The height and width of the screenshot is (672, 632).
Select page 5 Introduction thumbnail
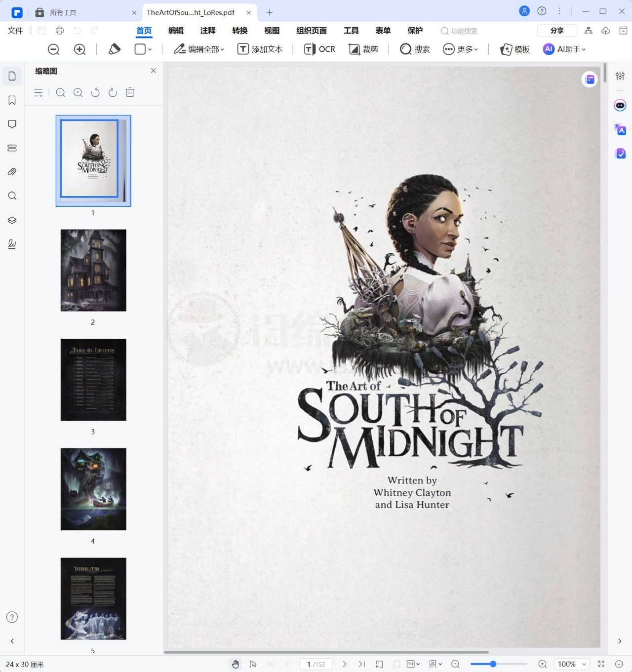[93, 599]
